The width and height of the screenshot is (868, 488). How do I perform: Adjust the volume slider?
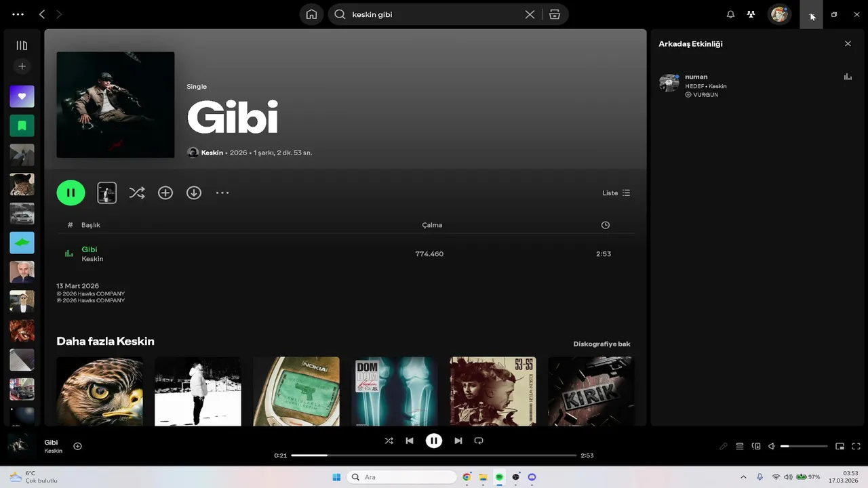804,447
